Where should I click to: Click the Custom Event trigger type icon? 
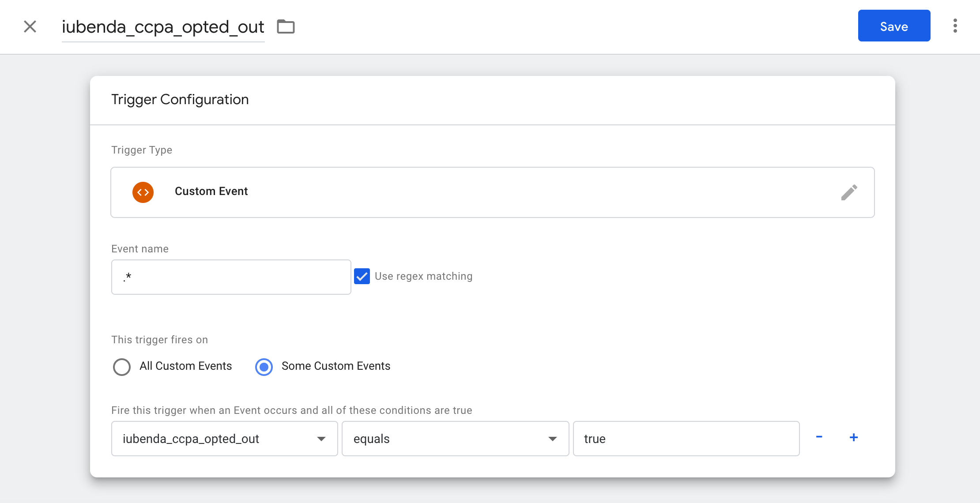143,192
